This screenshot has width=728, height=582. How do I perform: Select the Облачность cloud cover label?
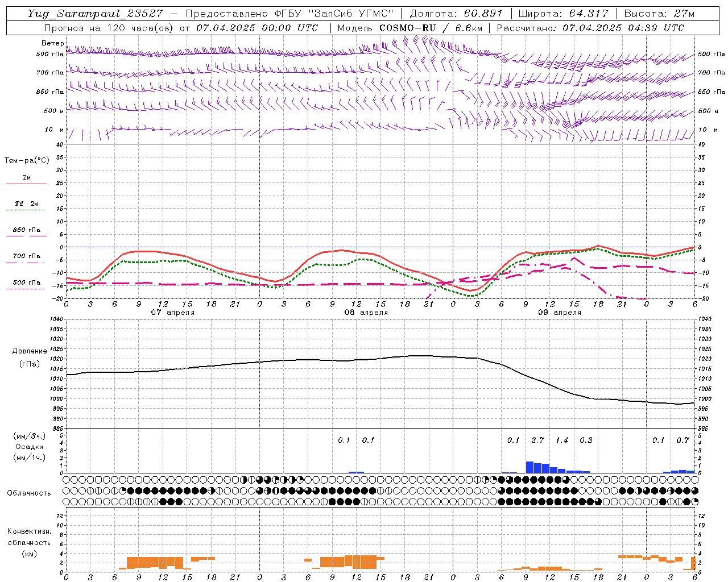pyautogui.click(x=29, y=493)
